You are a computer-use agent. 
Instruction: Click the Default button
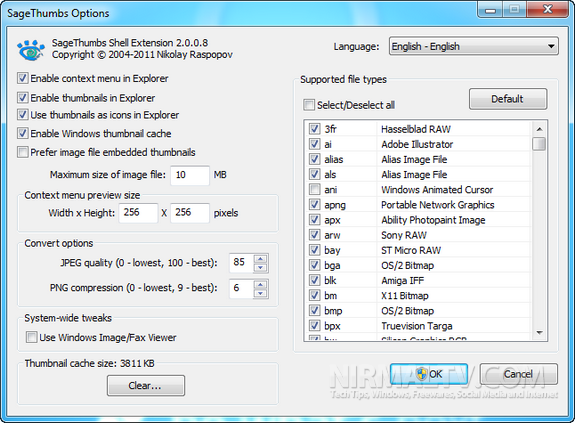[508, 99]
